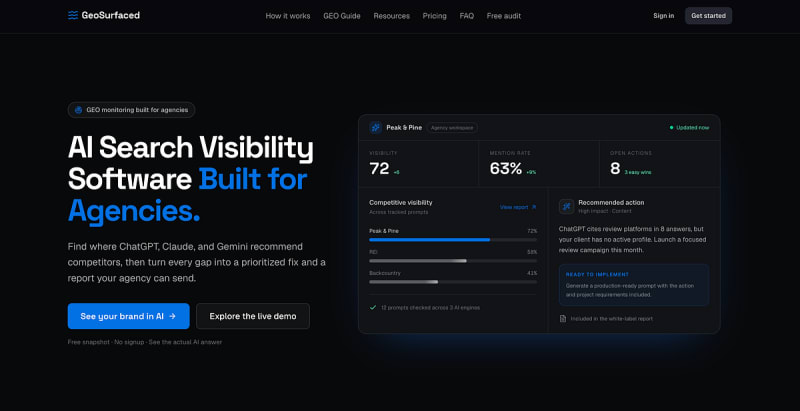
Task: Click the '3 easy wins' text
Action: pyautogui.click(x=638, y=172)
